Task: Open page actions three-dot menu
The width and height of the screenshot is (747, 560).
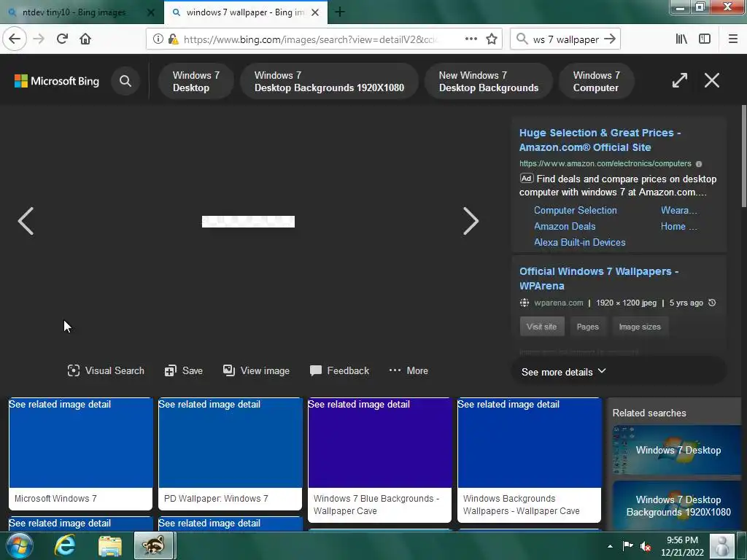Action: (x=471, y=39)
